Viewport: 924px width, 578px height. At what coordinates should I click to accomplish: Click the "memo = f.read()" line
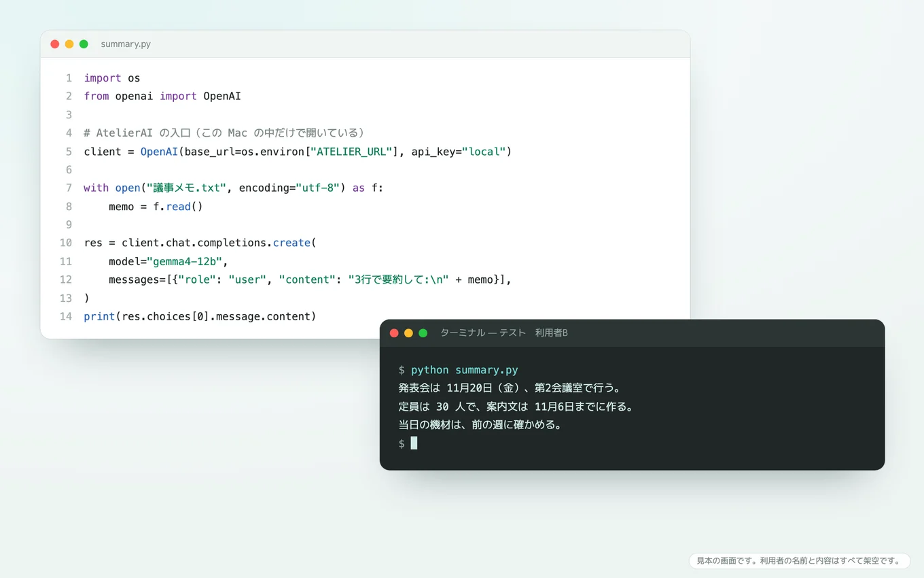[156, 207]
